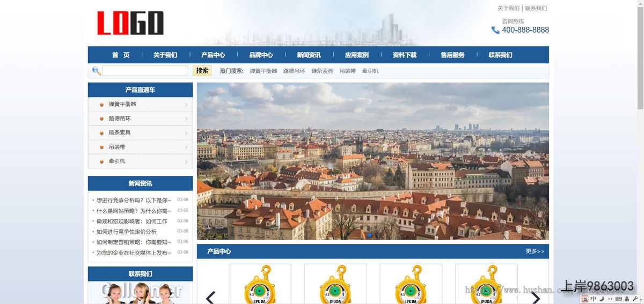Viewport: 644px width, 304px height.
Task: Click the chevron on the 弹簧平衡器 row
Action: click(186, 105)
